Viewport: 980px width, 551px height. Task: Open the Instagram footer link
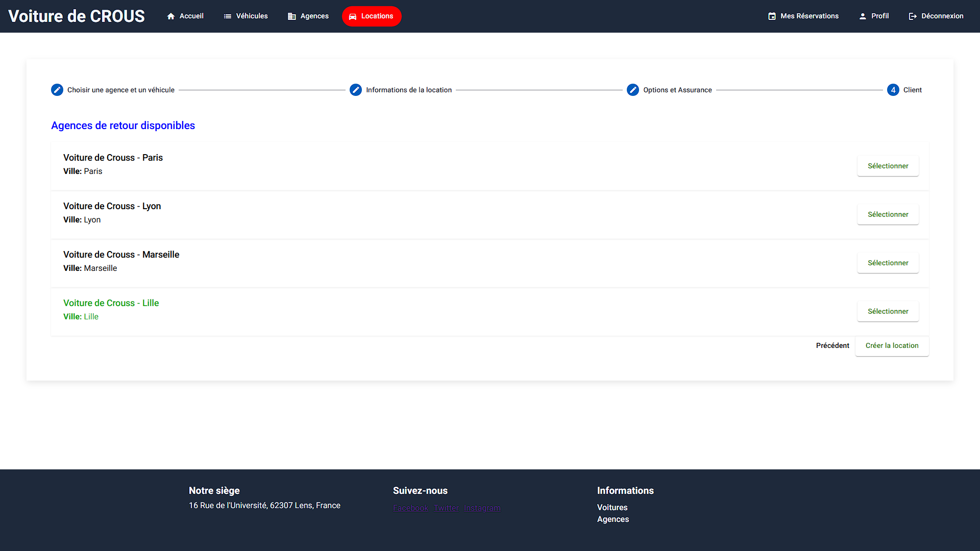coord(482,508)
